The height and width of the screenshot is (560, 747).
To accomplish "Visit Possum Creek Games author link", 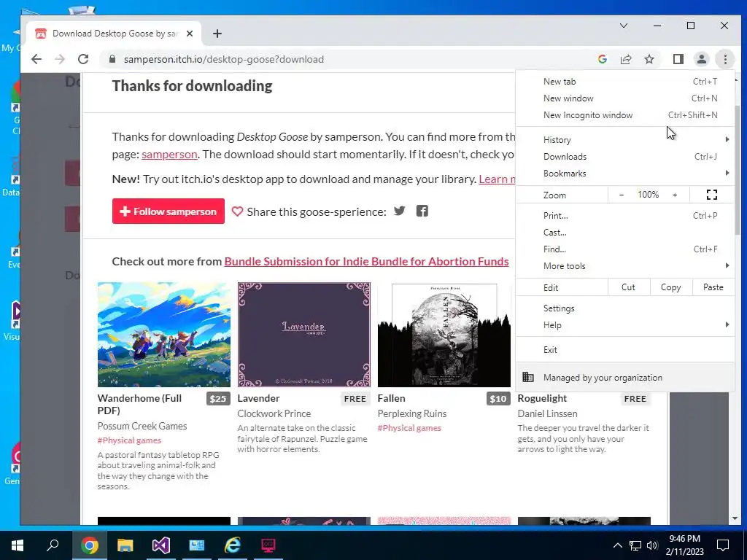I will point(142,426).
